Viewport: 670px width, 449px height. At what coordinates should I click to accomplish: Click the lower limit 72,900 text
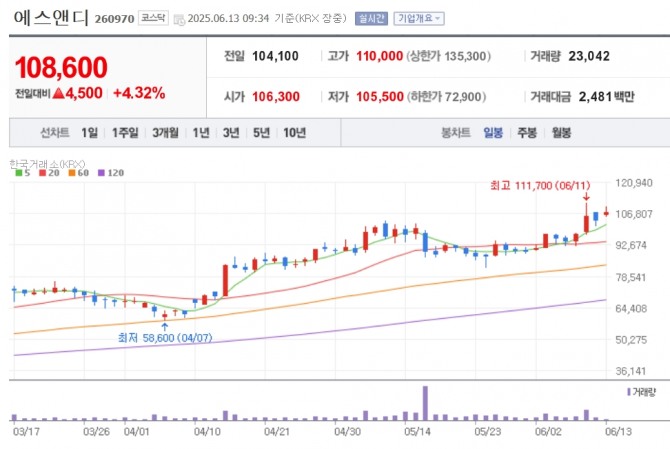(x=446, y=97)
